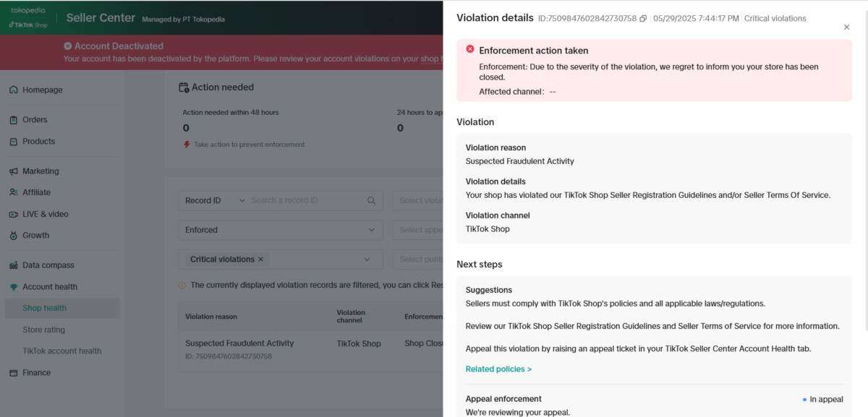Click the Violation channel column header in table

point(351,317)
